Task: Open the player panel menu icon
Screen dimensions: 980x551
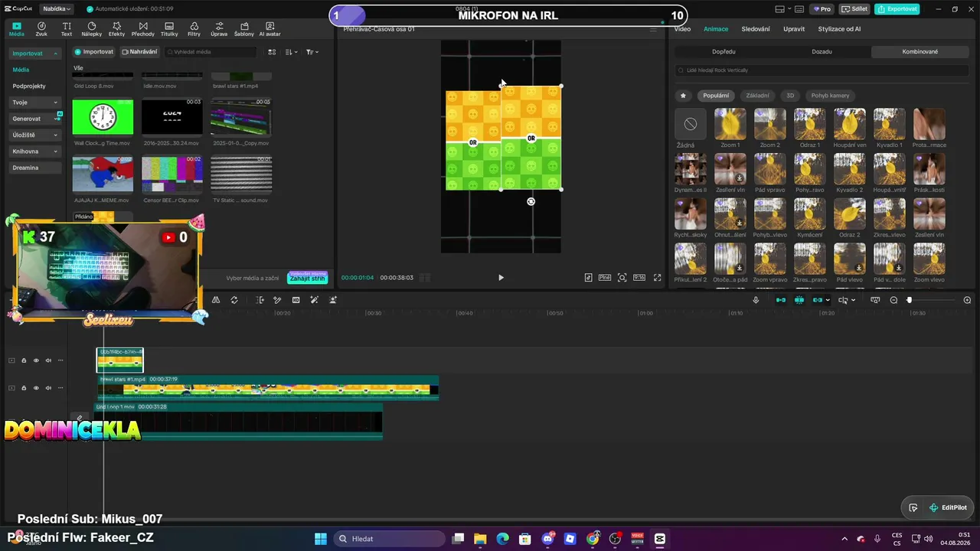Action: pos(653,29)
